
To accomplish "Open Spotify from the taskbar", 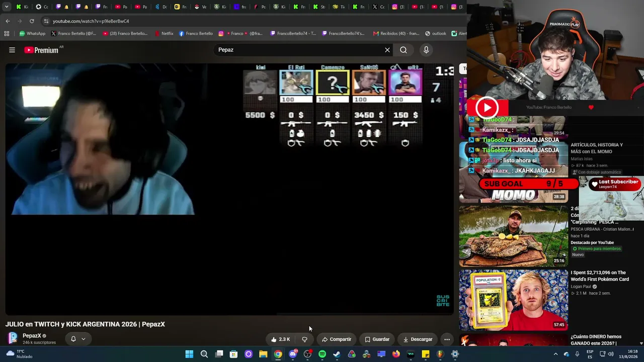I will [x=322, y=354].
